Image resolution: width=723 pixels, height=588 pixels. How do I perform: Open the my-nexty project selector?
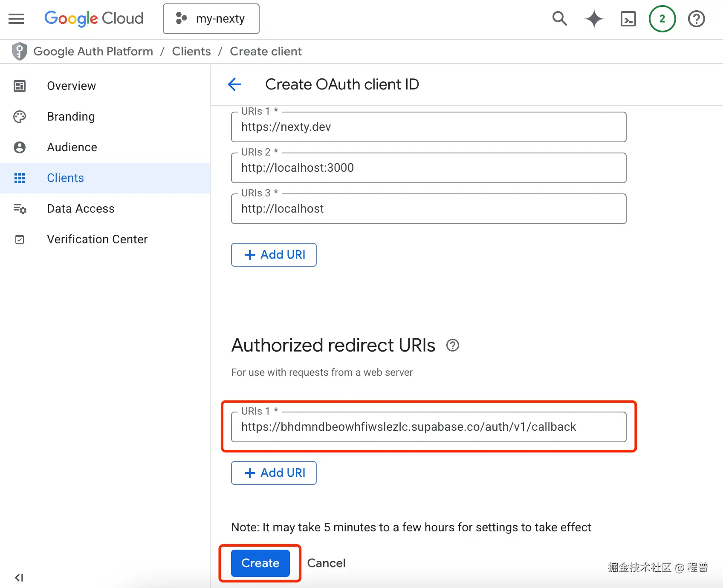211,19
